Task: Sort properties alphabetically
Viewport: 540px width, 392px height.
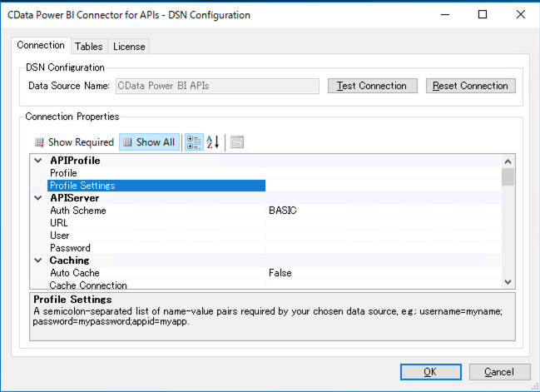Action: pos(212,142)
